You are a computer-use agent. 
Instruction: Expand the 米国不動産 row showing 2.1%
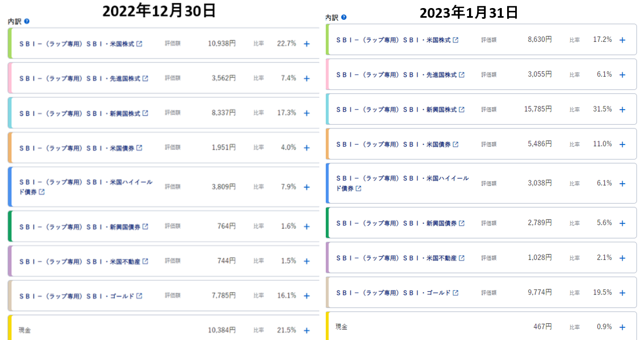click(x=623, y=258)
